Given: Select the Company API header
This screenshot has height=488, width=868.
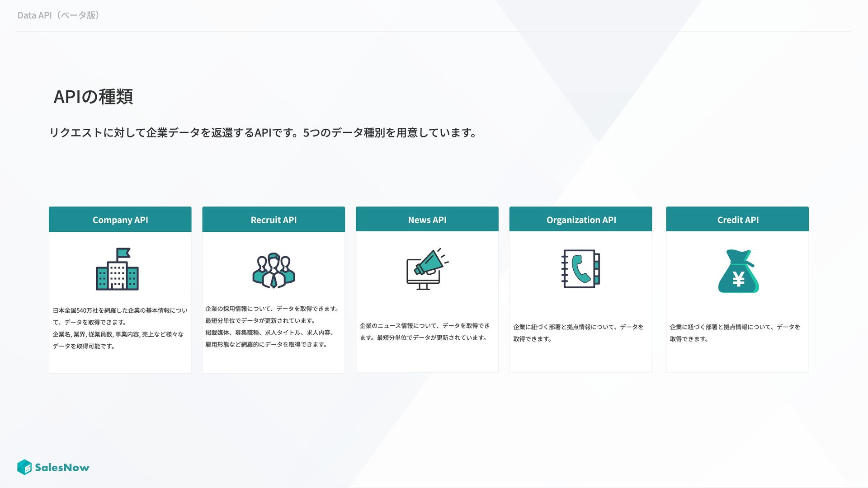Looking at the screenshot, I should pyautogui.click(x=120, y=220).
